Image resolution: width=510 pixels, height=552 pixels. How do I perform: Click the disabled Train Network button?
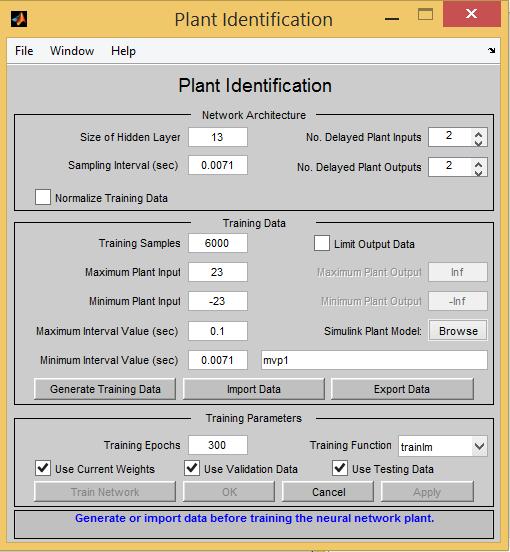pyautogui.click(x=105, y=491)
